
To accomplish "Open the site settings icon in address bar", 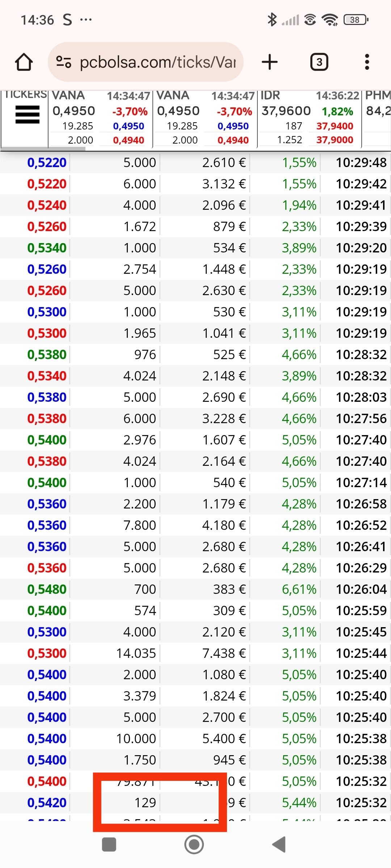I will (64, 62).
